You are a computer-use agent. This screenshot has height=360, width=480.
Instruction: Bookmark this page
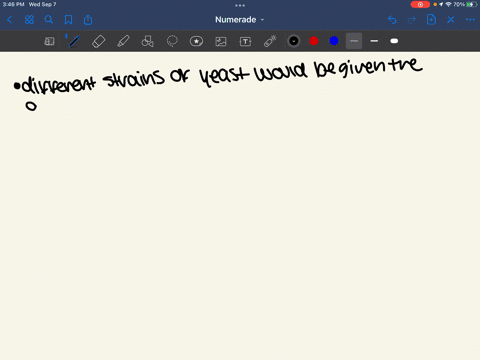point(68,20)
